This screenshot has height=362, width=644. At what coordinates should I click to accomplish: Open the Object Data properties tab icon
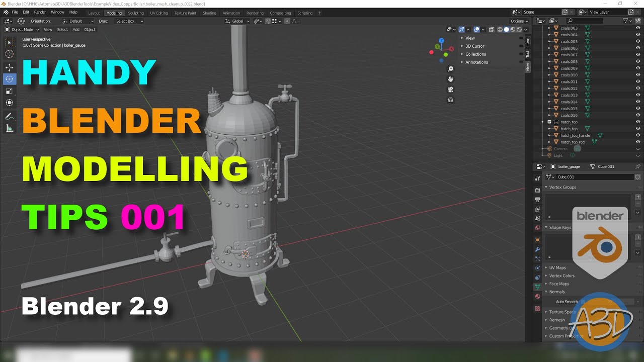(x=537, y=287)
